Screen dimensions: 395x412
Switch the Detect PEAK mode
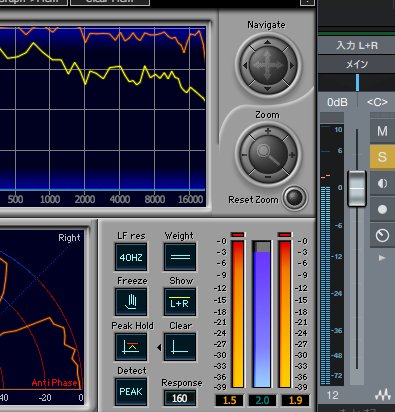pos(131,392)
